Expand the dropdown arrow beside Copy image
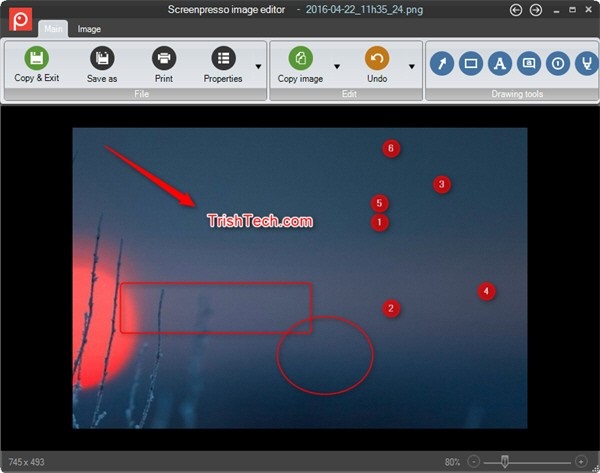Image resolution: width=600 pixels, height=473 pixels. pyautogui.click(x=337, y=67)
